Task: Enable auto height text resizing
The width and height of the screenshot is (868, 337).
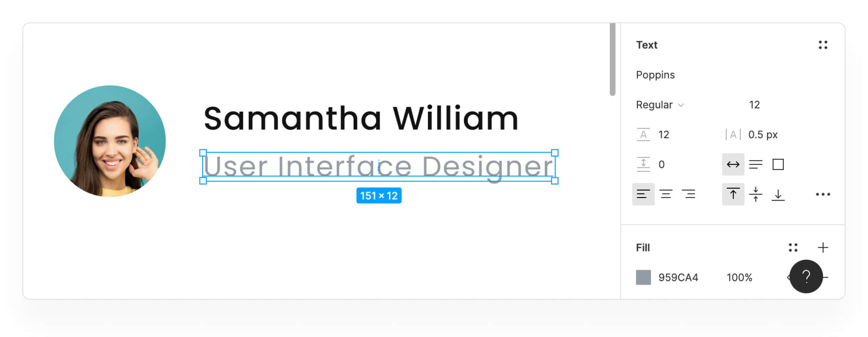Action: click(755, 164)
